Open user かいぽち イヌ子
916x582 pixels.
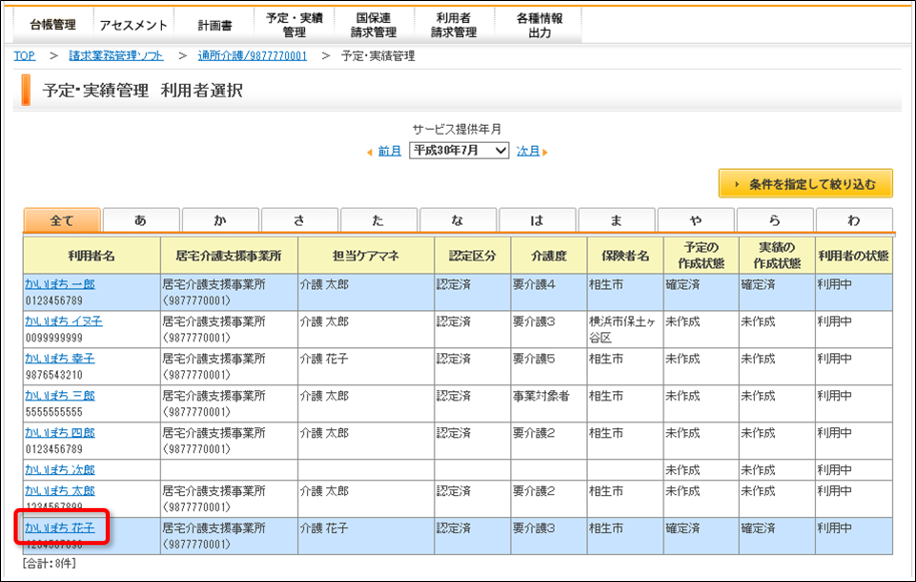click(x=64, y=321)
